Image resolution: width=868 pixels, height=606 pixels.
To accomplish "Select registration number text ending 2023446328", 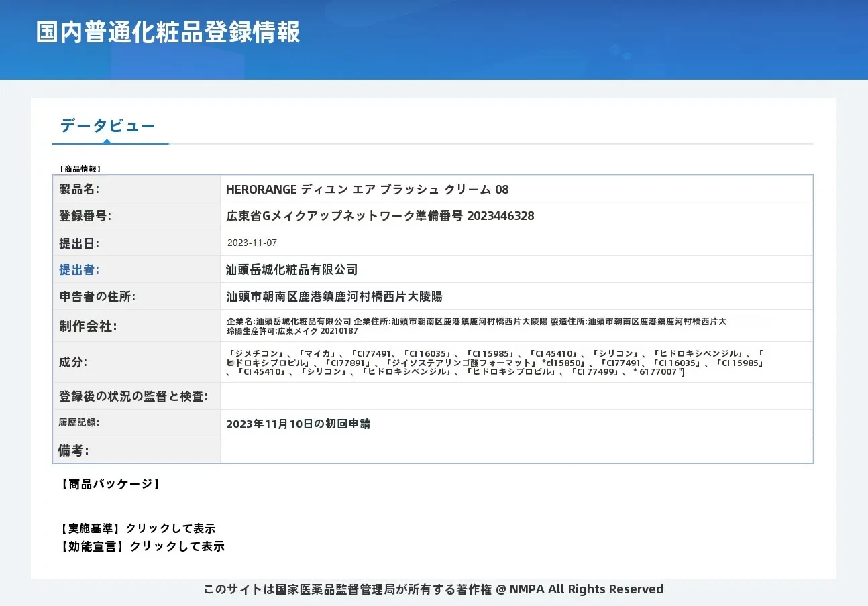I will (380, 216).
